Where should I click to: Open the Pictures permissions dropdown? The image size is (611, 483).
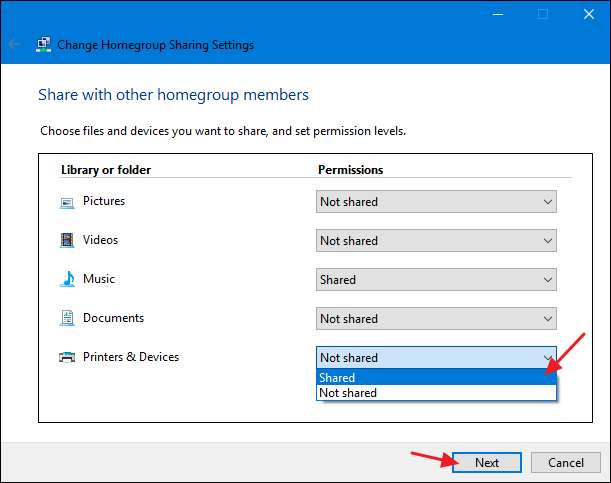tap(436, 202)
